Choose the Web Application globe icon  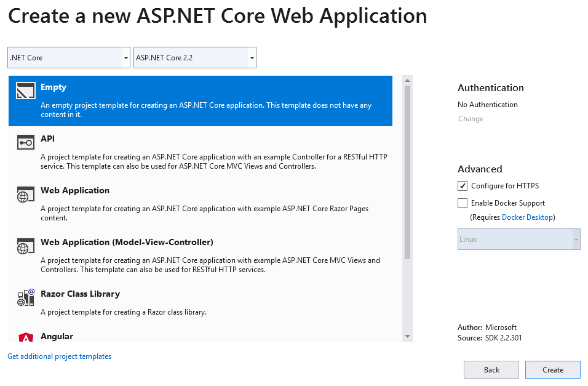pos(25,194)
